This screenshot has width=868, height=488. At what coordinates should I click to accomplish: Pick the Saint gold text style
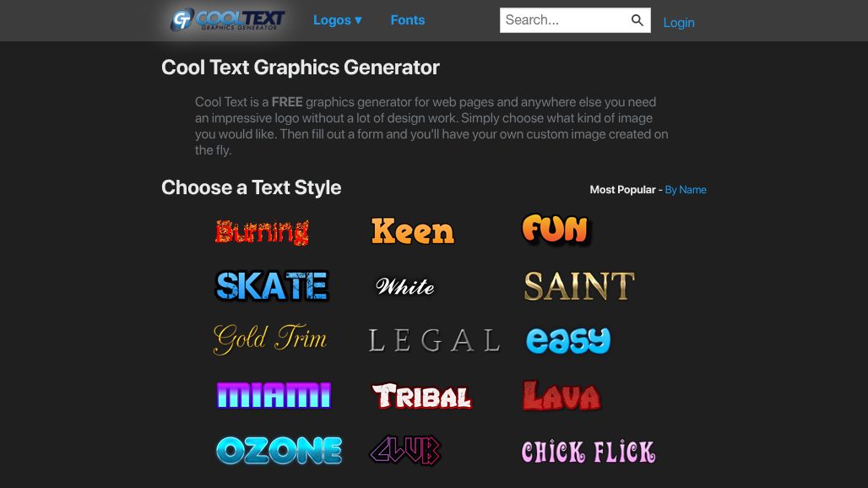tap(579, 286)
